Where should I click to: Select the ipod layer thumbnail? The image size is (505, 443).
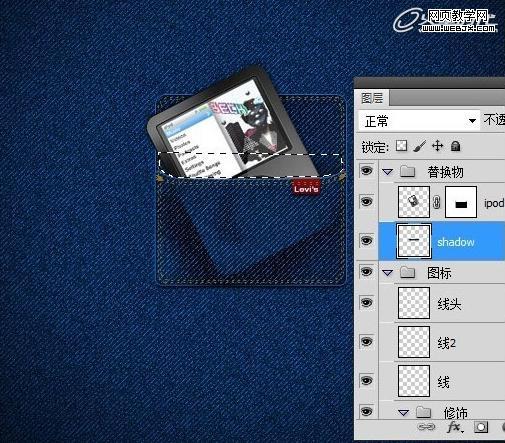(x=414, y=202)
